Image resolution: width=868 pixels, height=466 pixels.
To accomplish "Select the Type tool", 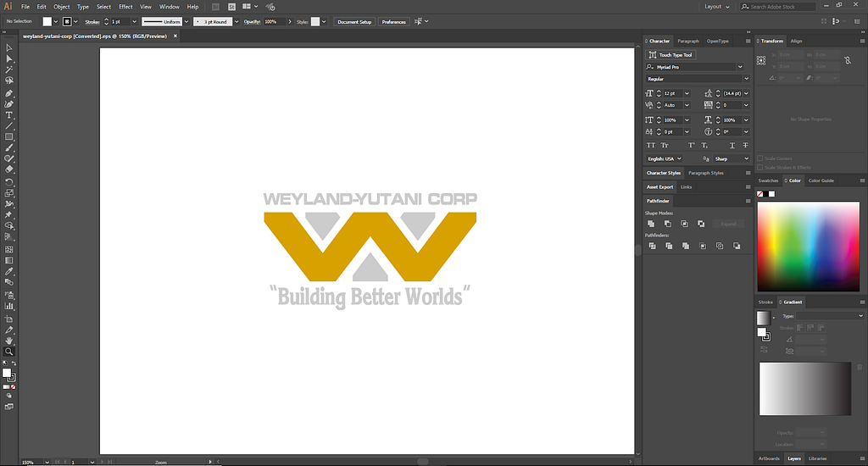I will click(x=8, y=115).
